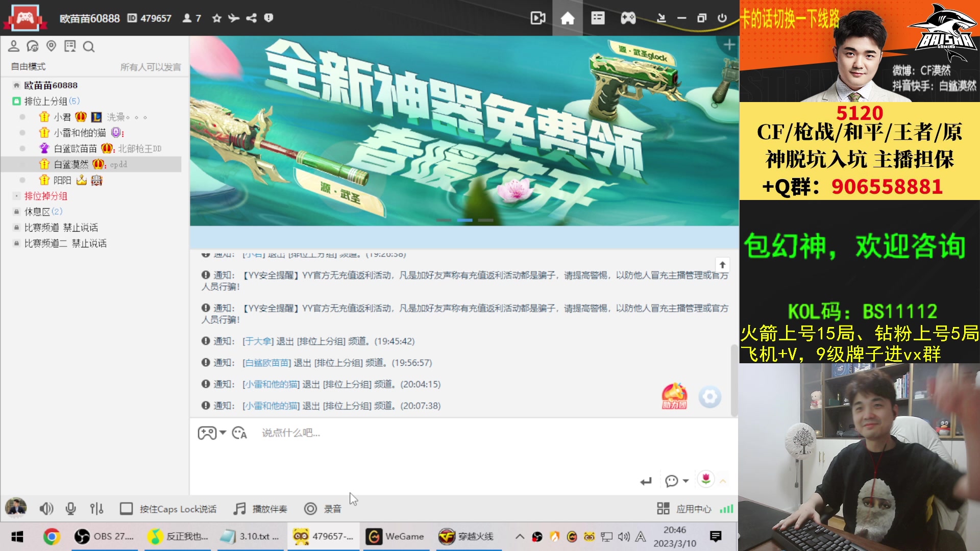Open the 自由模式 mode selector
The width and height of the screenshot is (980, 551).
click(29, 67)
